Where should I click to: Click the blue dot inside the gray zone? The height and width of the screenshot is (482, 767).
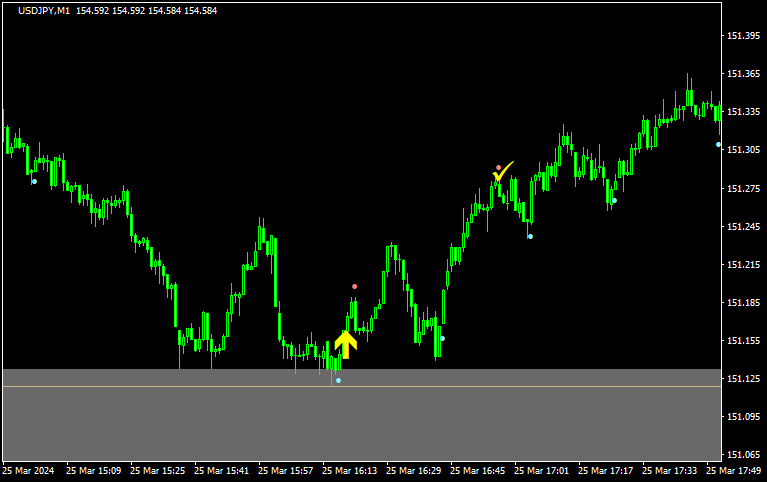click(338, 380)
